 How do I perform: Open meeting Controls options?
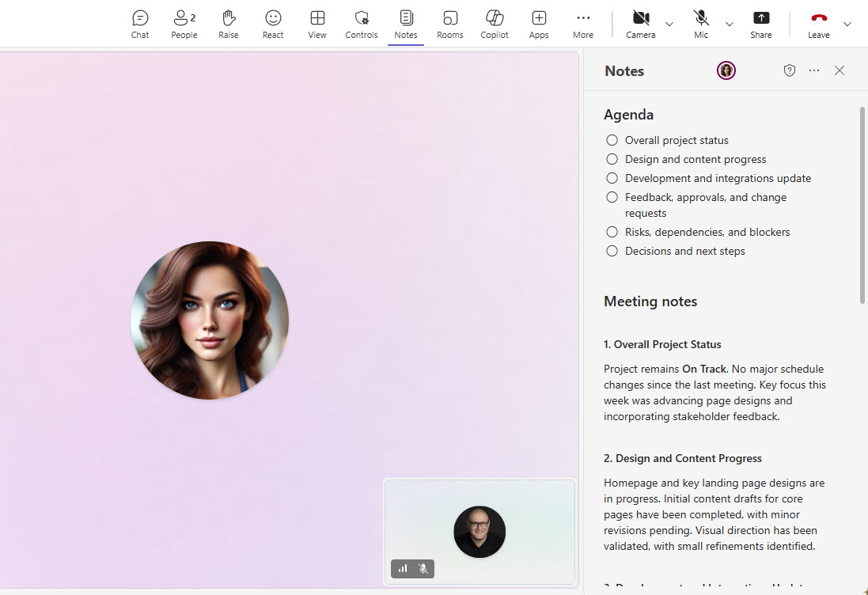point(362,24)
